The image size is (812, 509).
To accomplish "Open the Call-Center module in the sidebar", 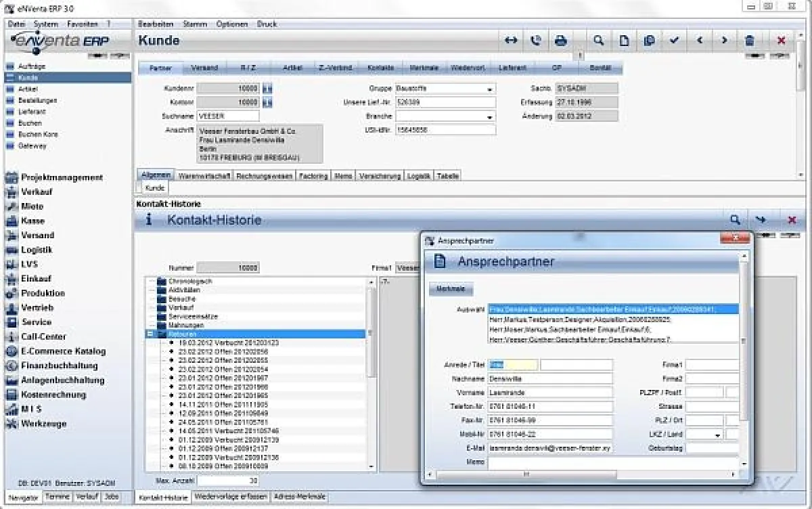I will click(x=44, y=336).
